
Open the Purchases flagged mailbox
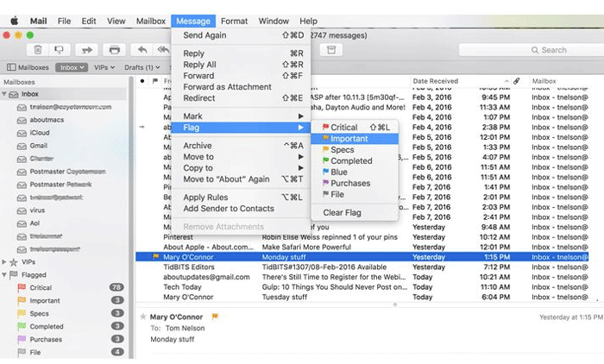[69, 339]
